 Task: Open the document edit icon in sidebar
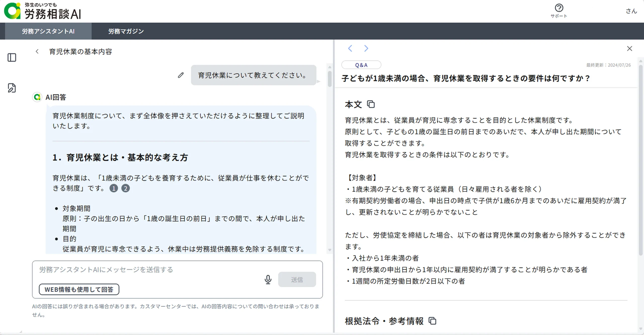click(x=12, y=88)
